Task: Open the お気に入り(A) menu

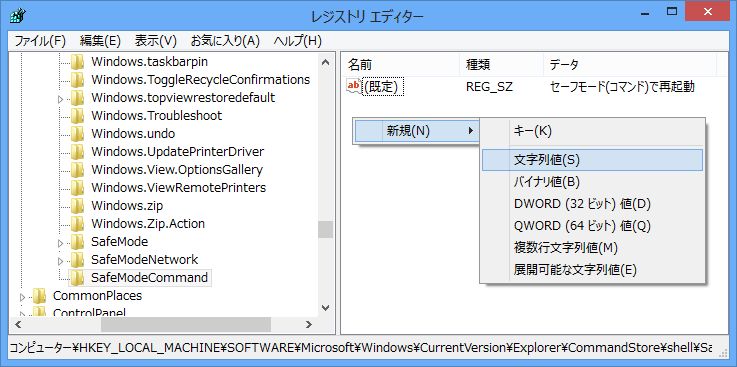Action: [x=225, y=41]
